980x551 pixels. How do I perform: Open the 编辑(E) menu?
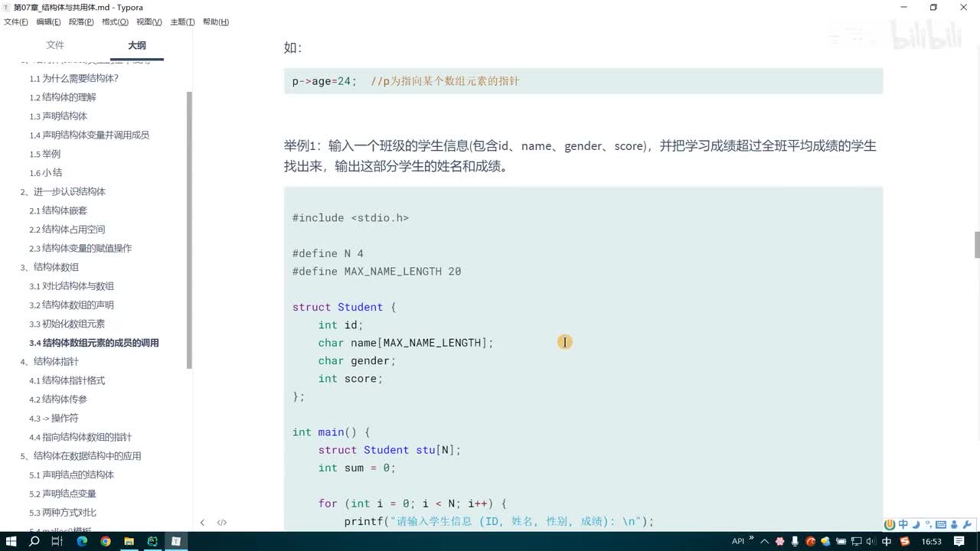click(49, 22)
